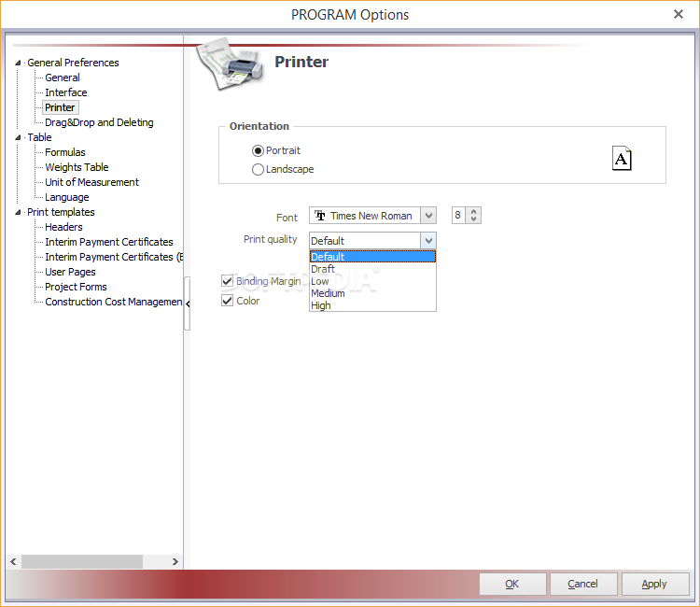Open the Language tree item

coord(67,197)
